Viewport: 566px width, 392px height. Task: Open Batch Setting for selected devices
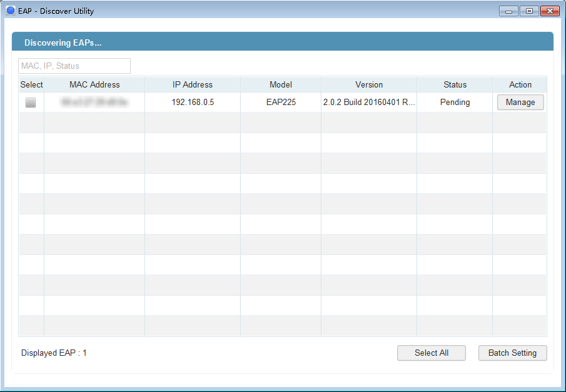pyautogui.click(x=512, y=353)
